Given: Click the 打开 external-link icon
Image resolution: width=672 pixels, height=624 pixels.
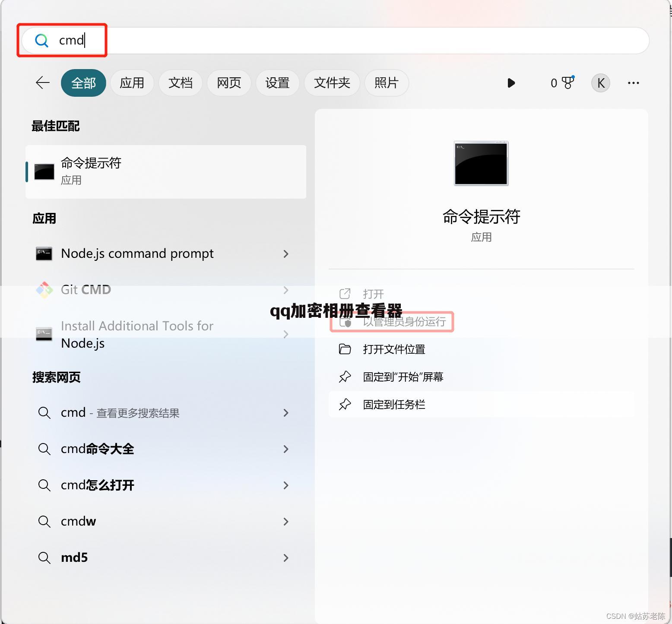Looking at the screenshot, I should point(345,294).
